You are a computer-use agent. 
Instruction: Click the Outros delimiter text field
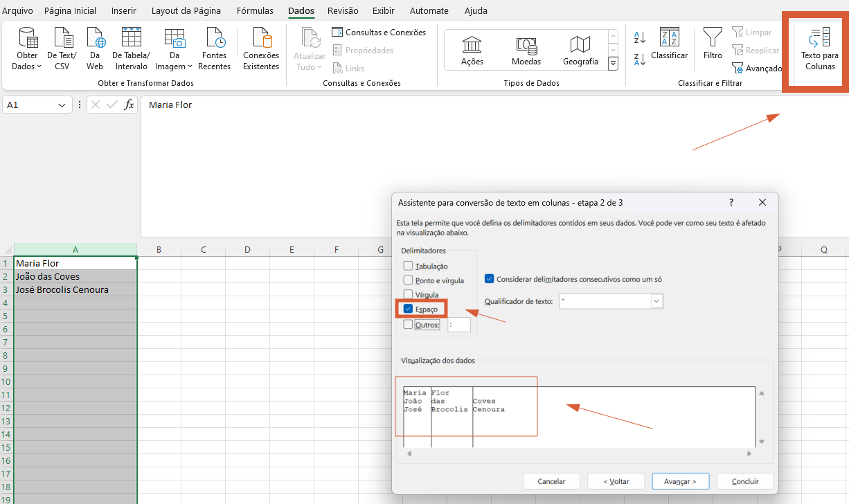point(458,325)
